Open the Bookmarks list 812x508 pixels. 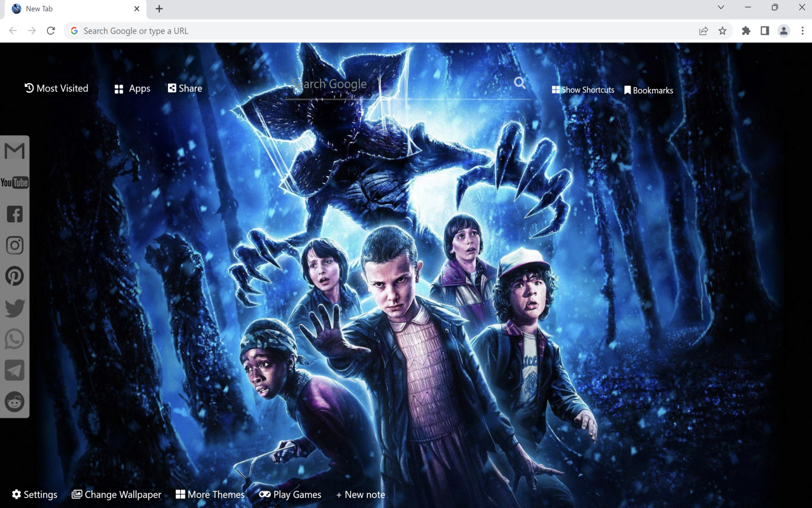point(648,90)
